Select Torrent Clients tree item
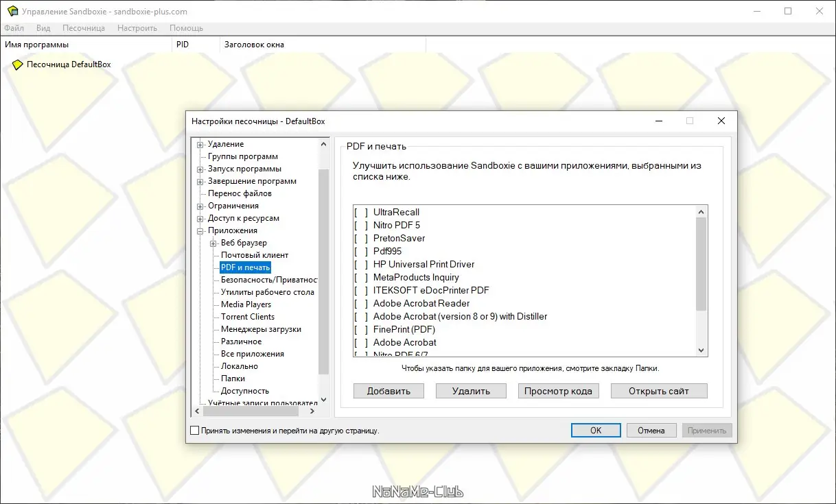This screenshot has width=836, height=504. point(248,317)
